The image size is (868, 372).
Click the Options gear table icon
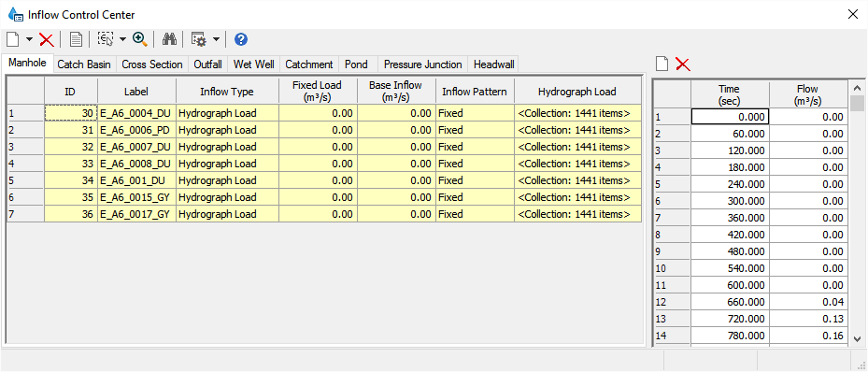(x=199, y=39)
